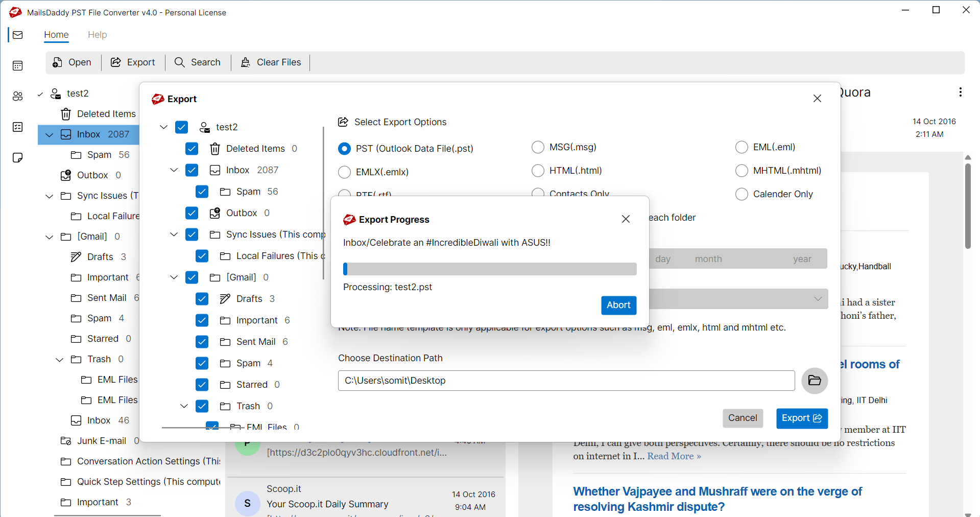Select the EML(.eml) radio option
980x517 pixels.
[742, 147]
